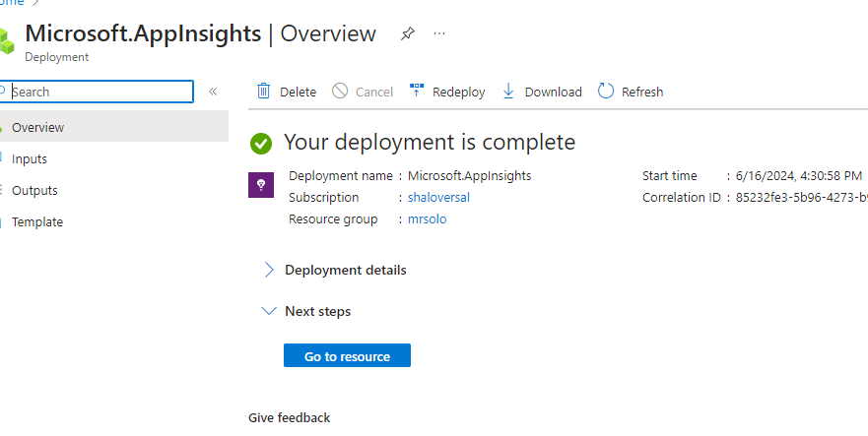Collapse the sidebar with double chevron

click(213, 92)
